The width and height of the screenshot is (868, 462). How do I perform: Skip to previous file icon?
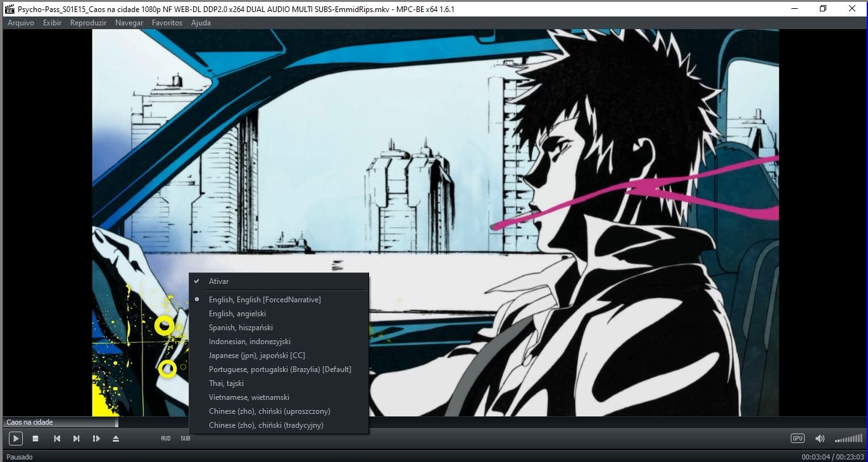click(56, 439)
